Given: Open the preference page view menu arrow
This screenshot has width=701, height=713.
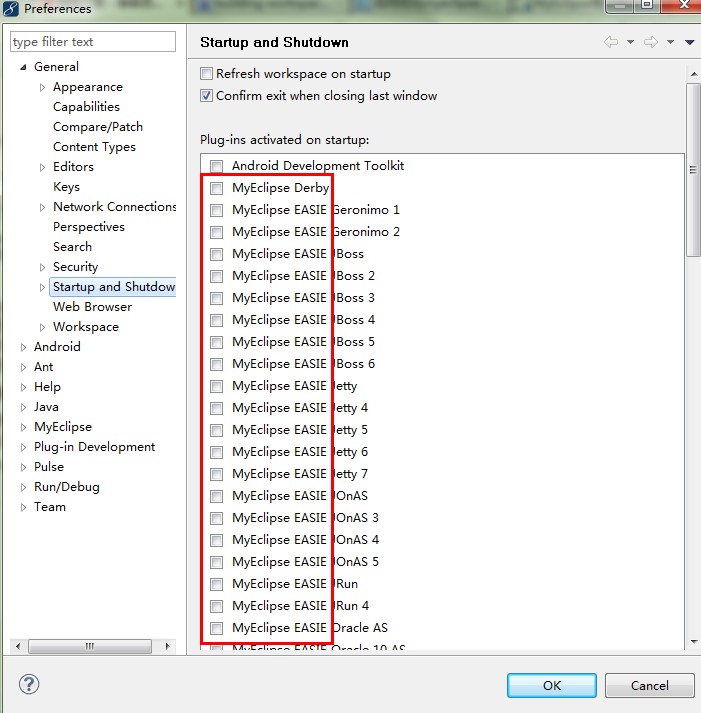Looking at the screenshot, I should (690, 42).
